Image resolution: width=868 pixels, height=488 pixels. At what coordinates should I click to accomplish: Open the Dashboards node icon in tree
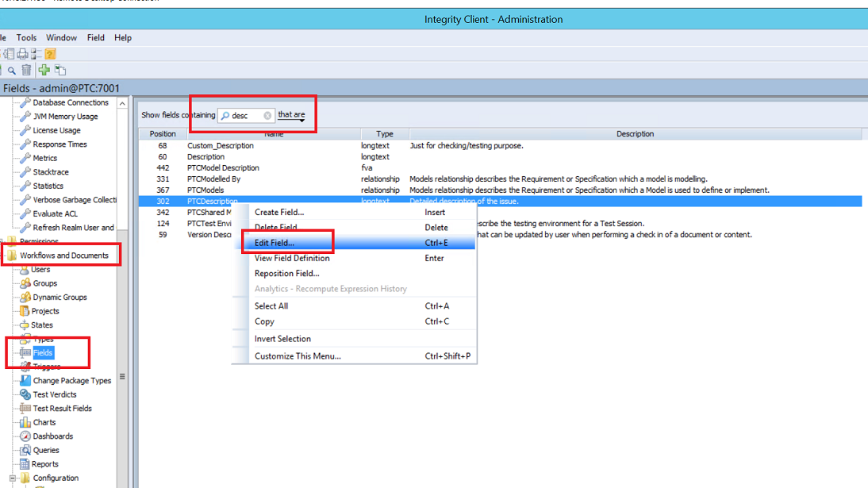(25, 436)
